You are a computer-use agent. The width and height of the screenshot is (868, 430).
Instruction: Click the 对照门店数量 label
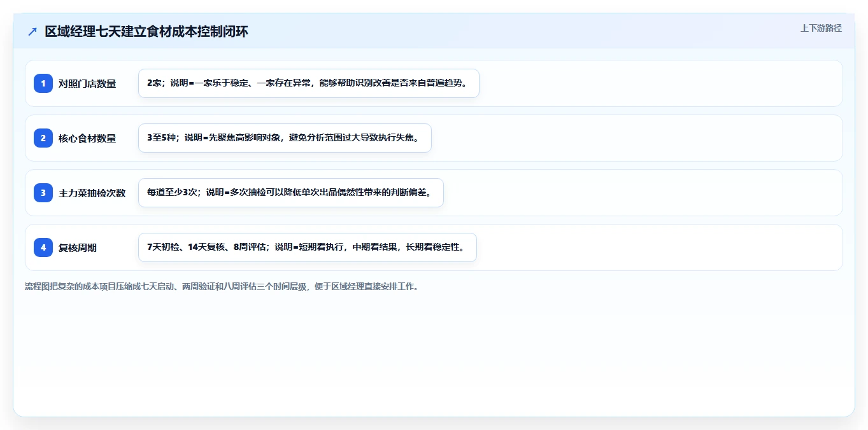point(87,83)
